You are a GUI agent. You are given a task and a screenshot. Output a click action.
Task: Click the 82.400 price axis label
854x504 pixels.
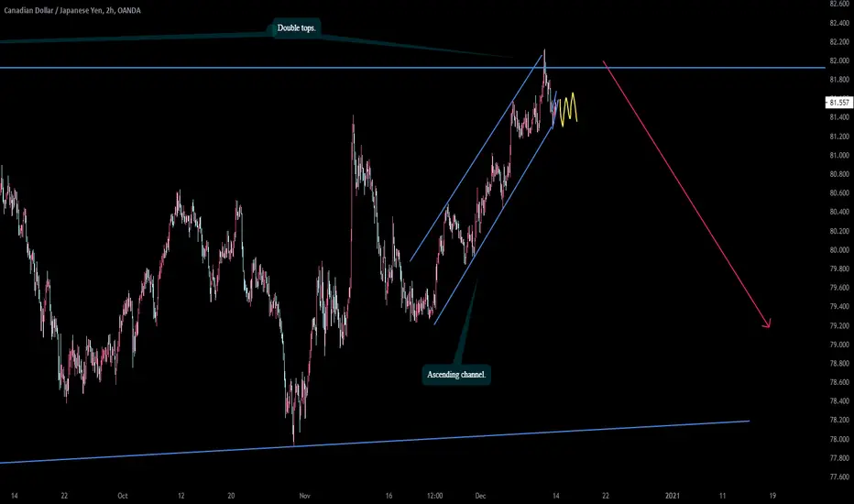pyautogui.click(x=839, y=23)
